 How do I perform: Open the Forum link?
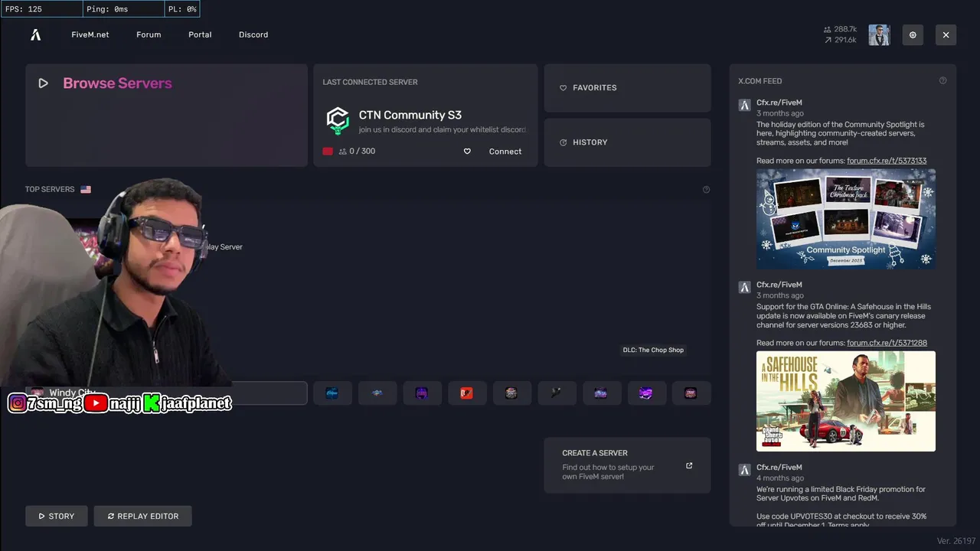(149, 34)
